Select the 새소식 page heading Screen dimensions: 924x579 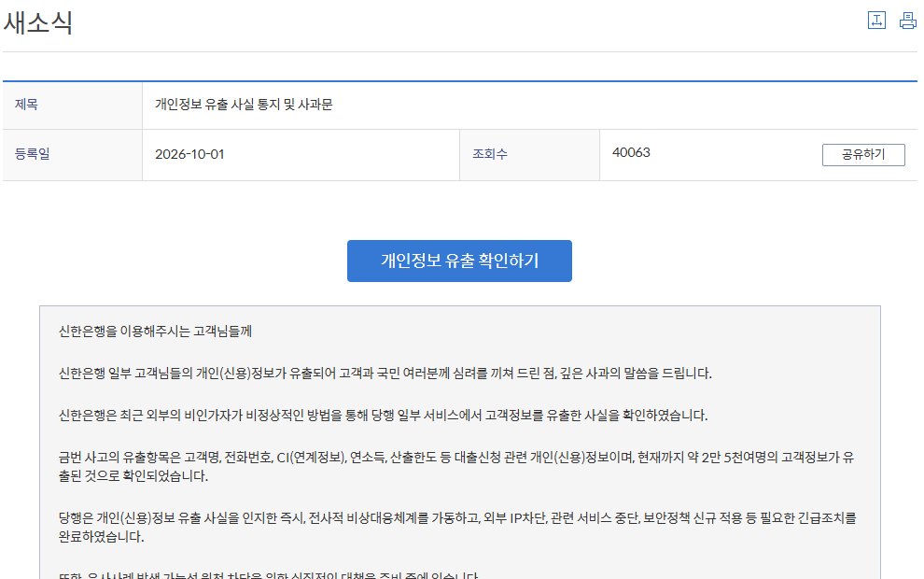38,23
